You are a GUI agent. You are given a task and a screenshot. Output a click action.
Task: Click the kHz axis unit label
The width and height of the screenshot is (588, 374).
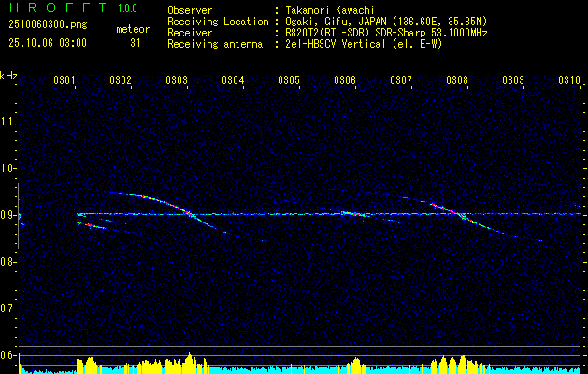point(8,76)
